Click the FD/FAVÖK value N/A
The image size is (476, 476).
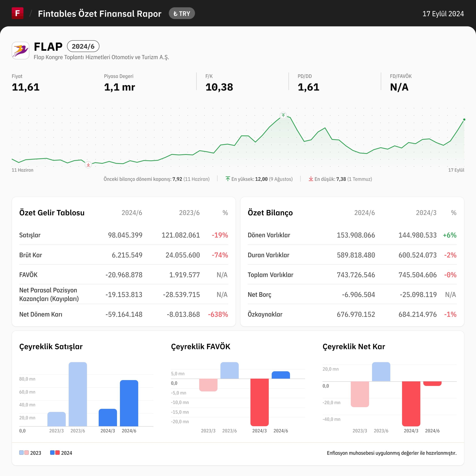[399, 87]
